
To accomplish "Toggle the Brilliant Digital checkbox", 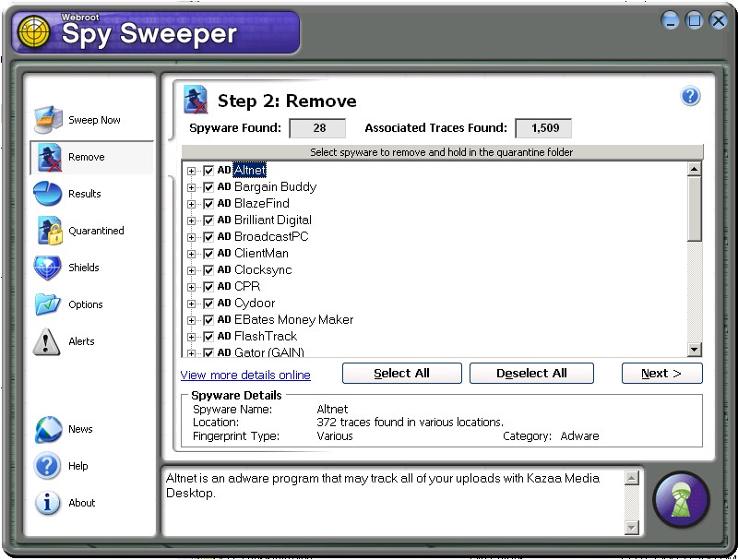I will tap(208, 220).
